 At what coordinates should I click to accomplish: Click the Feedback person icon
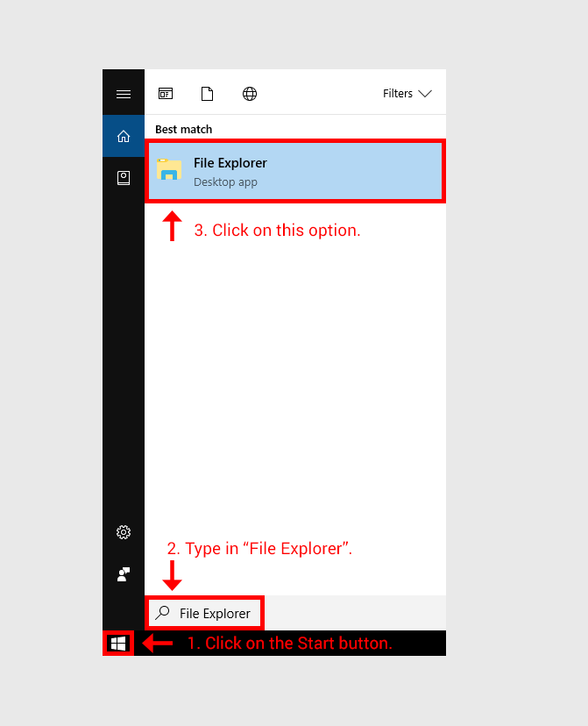[124, 574]
